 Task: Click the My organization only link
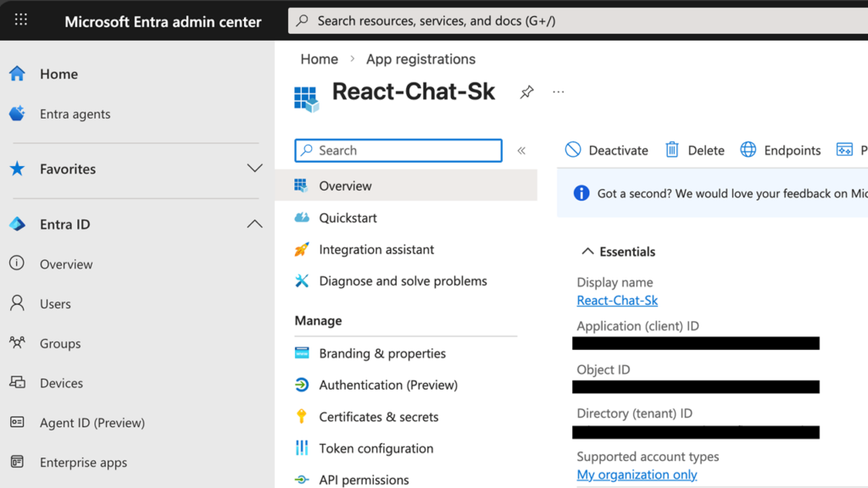point(637,474)
